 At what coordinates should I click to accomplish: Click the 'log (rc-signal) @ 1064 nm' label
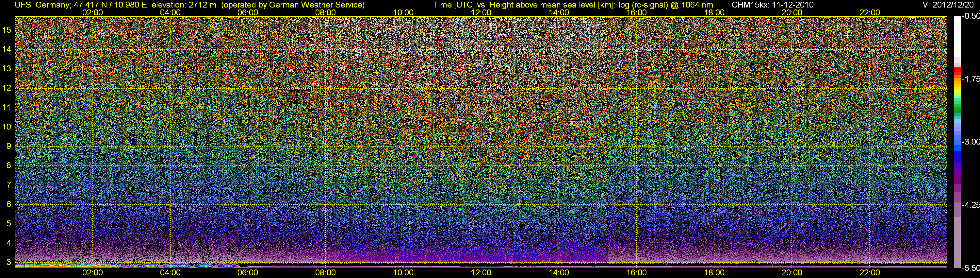click(x=666, y=5)
